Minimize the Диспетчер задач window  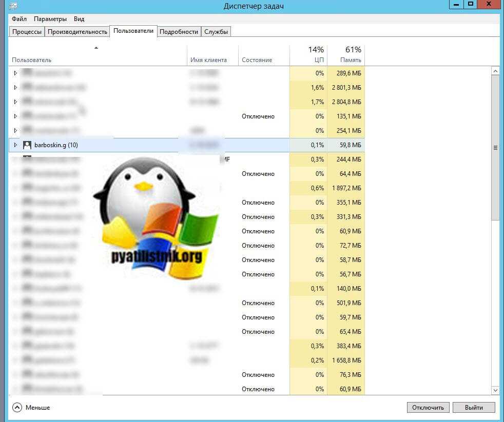pyautogui.click(x=456, y=4)
